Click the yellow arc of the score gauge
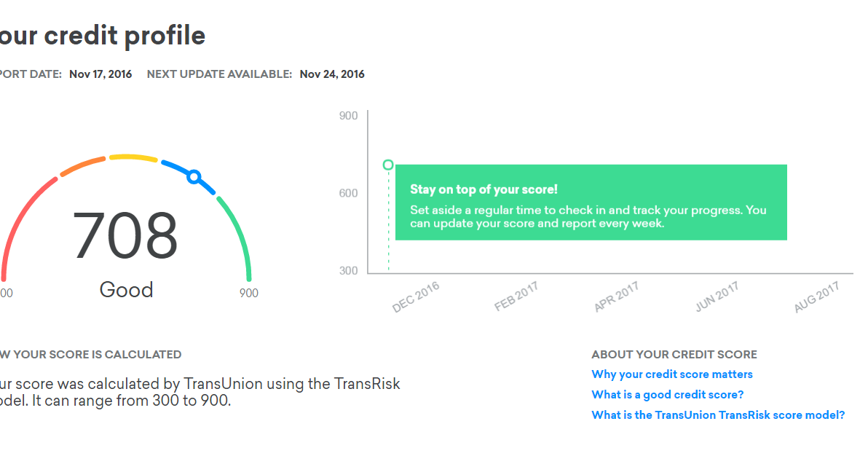The width and height of the screenshot is (868, 456). tap(133, 157)
